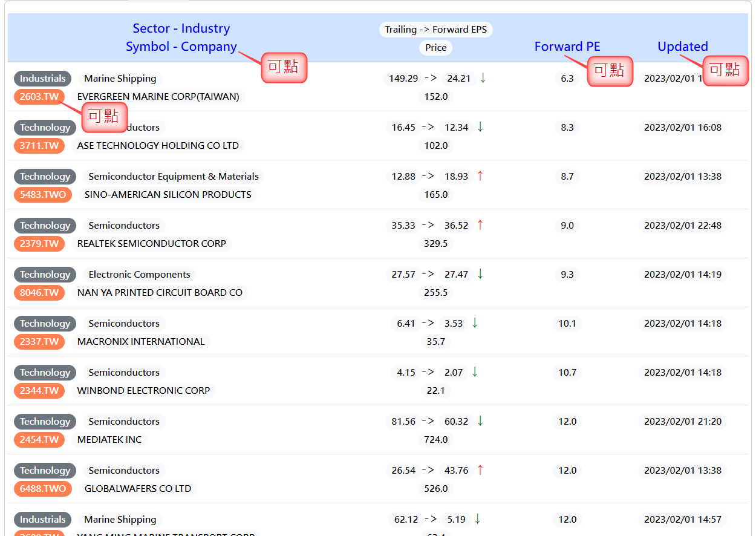756x536 pixels.
Task: Click the up arrow beside 18.93 EPS
Action: pyautogui.click(x=480, y=176)
